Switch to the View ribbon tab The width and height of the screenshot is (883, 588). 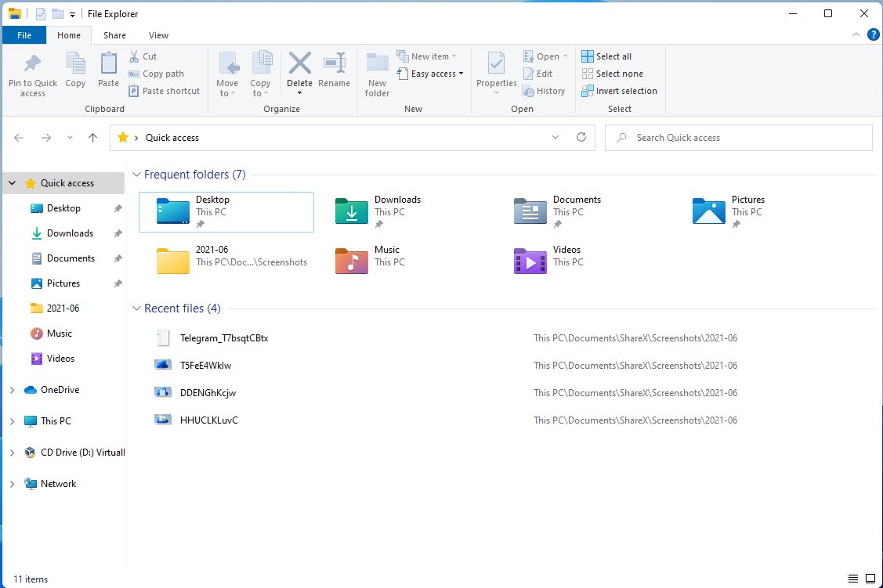(x=158, y=35)
